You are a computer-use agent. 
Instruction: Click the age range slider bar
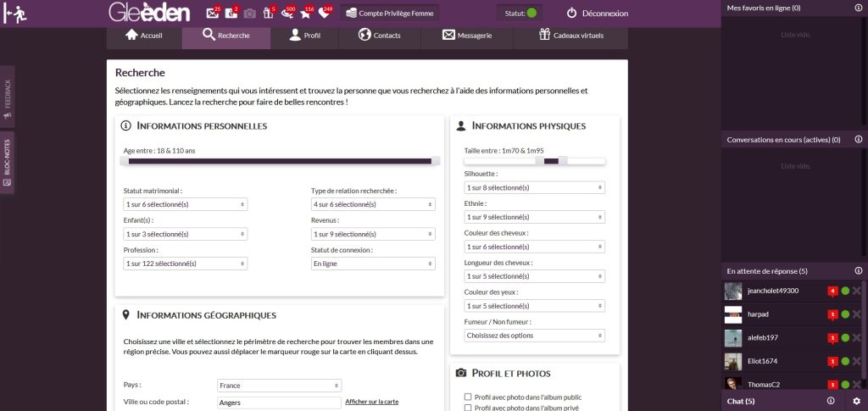click(x=280, y=161)
